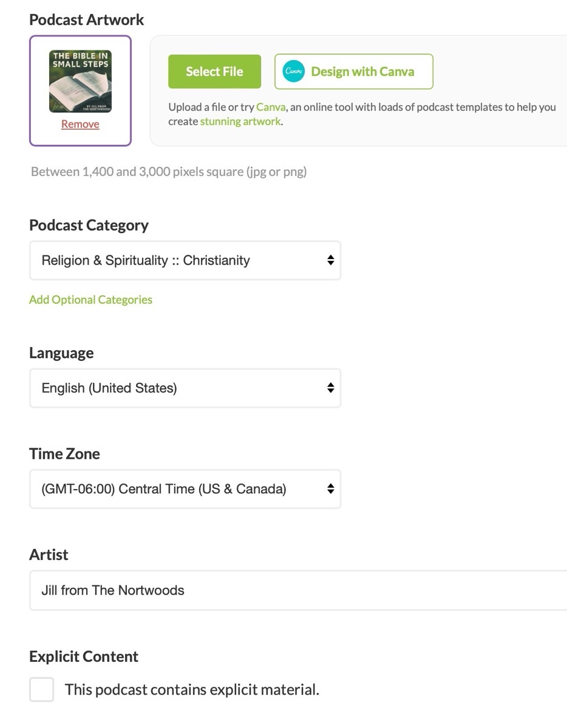Viewport: 567px width, 728px height.
Task: Click into the Artist text field
Action: click(297, 590)
